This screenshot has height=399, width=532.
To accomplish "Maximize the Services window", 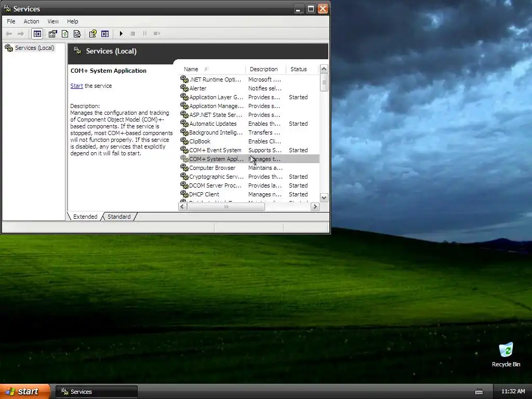I will pyautogui.click(x=311, y=8).
